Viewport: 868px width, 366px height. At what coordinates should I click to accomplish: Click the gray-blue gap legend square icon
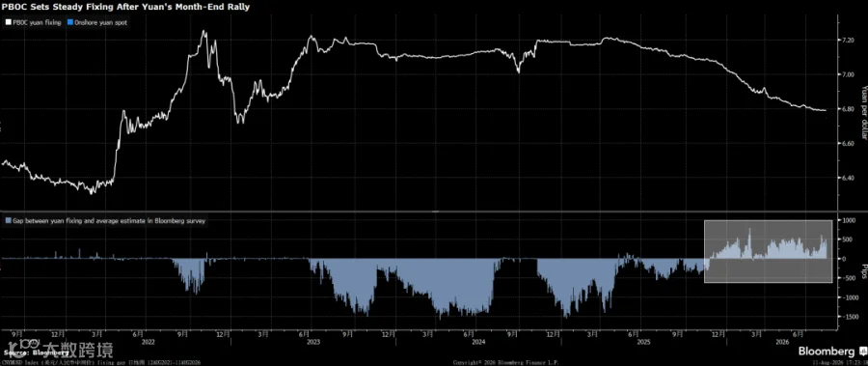coord(8,220)
